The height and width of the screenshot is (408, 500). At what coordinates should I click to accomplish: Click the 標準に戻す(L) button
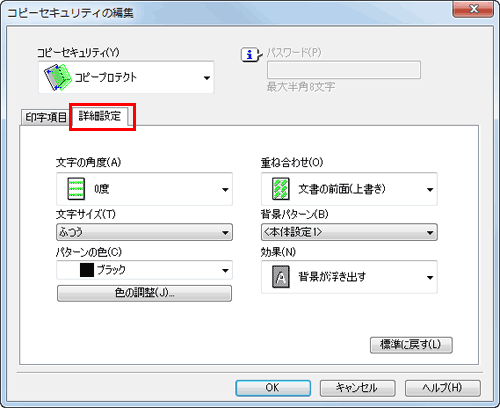click(x=411, y=345)
